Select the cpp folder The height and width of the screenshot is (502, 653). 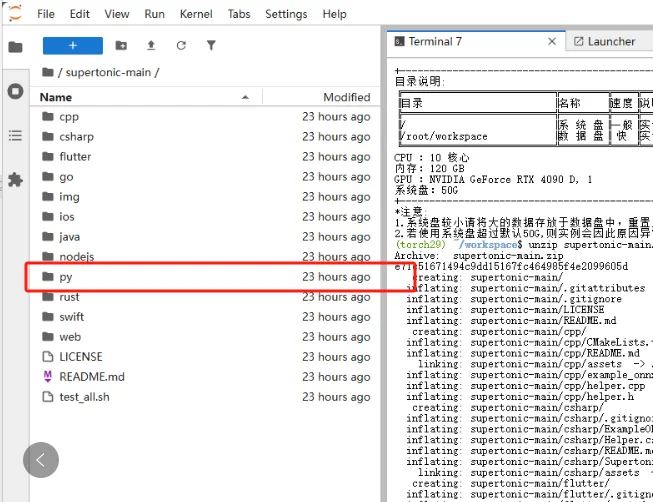click(204, 117)
